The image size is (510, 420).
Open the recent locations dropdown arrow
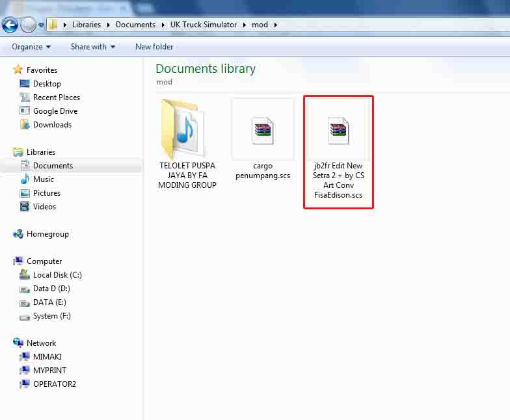42,25
